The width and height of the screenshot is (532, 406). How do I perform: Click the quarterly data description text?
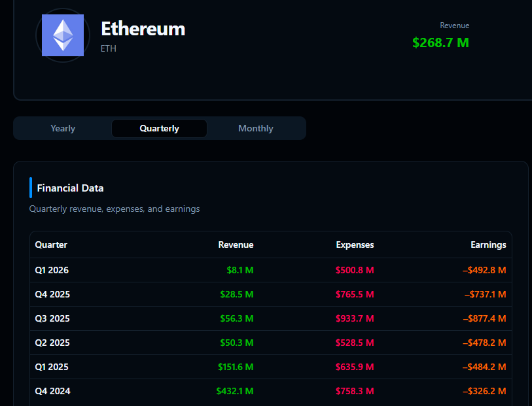(x=114, y=209)
